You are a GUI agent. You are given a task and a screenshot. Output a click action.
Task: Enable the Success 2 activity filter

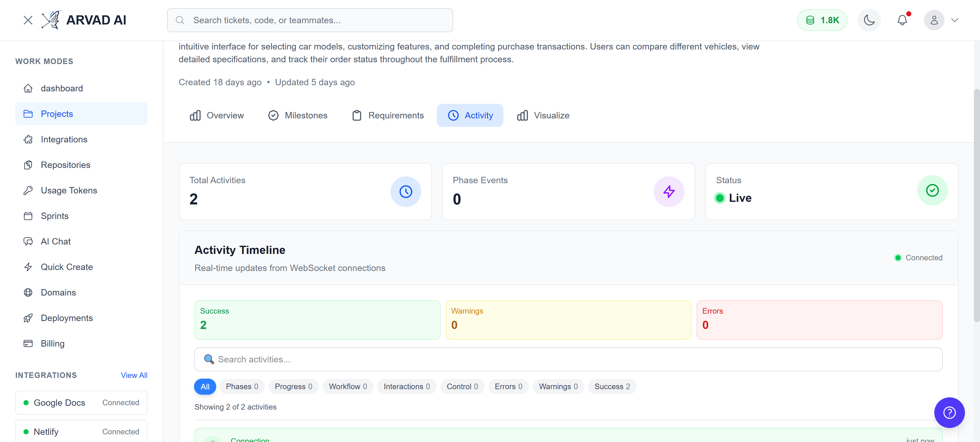(612, 386)
